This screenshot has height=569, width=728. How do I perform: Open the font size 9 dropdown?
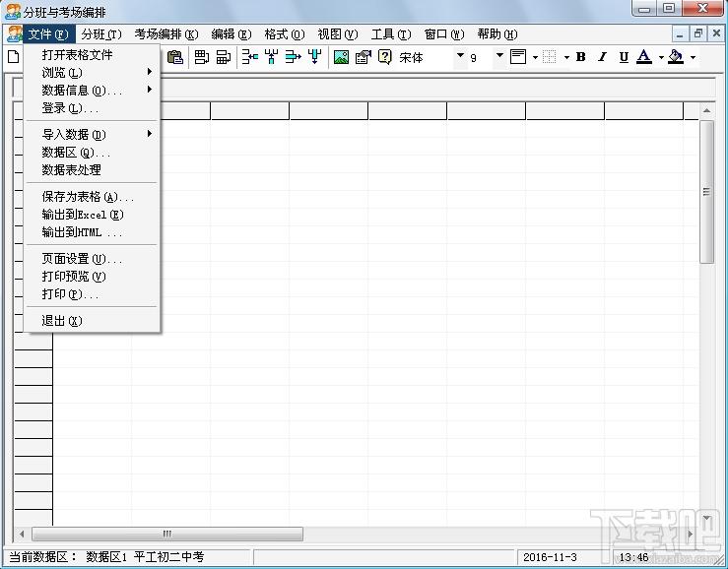[499, 55]
